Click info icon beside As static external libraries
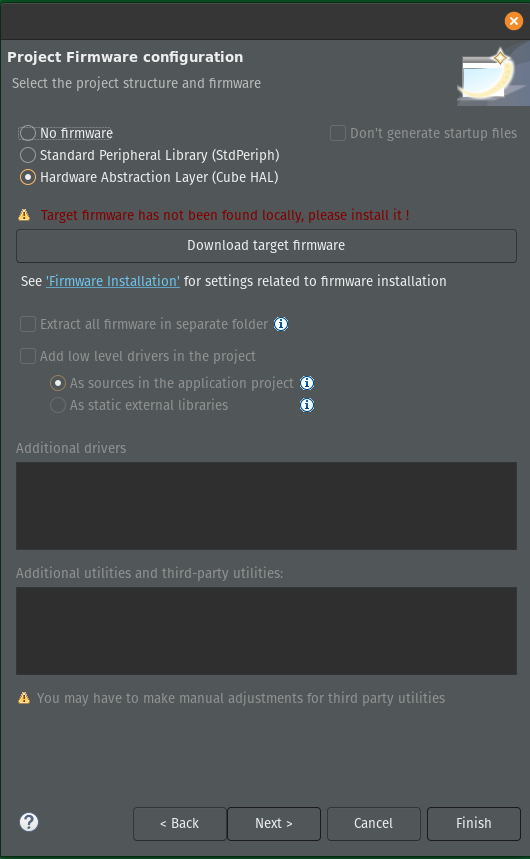The width and height of the screenshot is (530, 859). (x=307, y=405)
